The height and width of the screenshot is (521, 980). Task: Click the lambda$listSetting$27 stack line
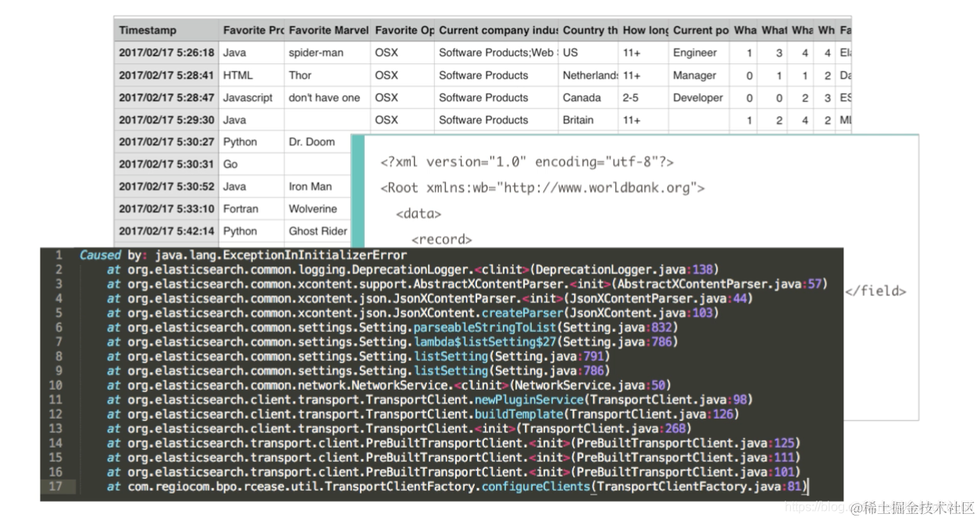[392, 342]
